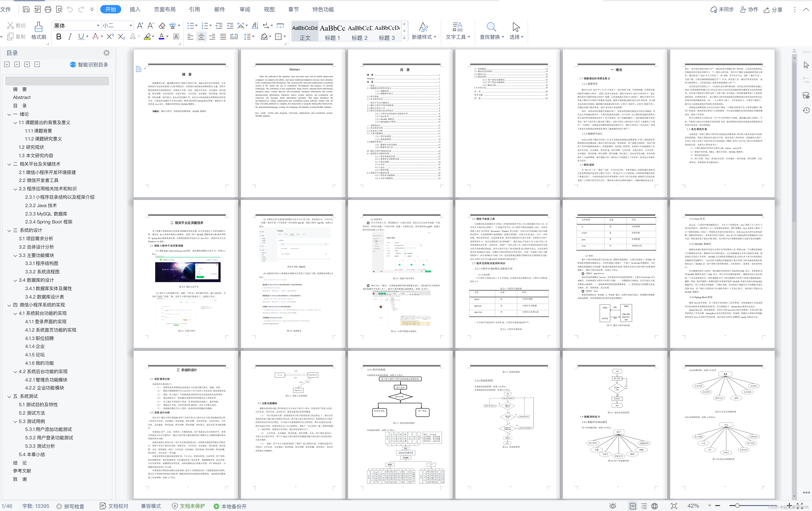The height and width of the screenshot is (511, 812).
Task: Collapse the 一 绪论 outline node
Action: click(9, 114)
